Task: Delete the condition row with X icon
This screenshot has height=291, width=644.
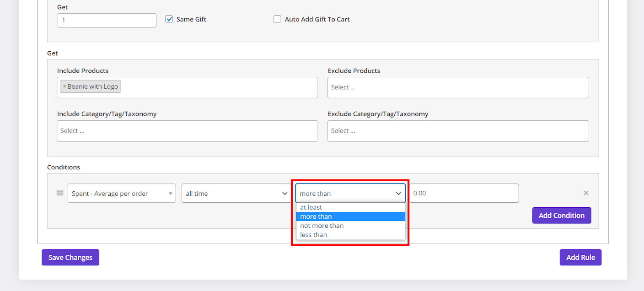Action: 585,193
